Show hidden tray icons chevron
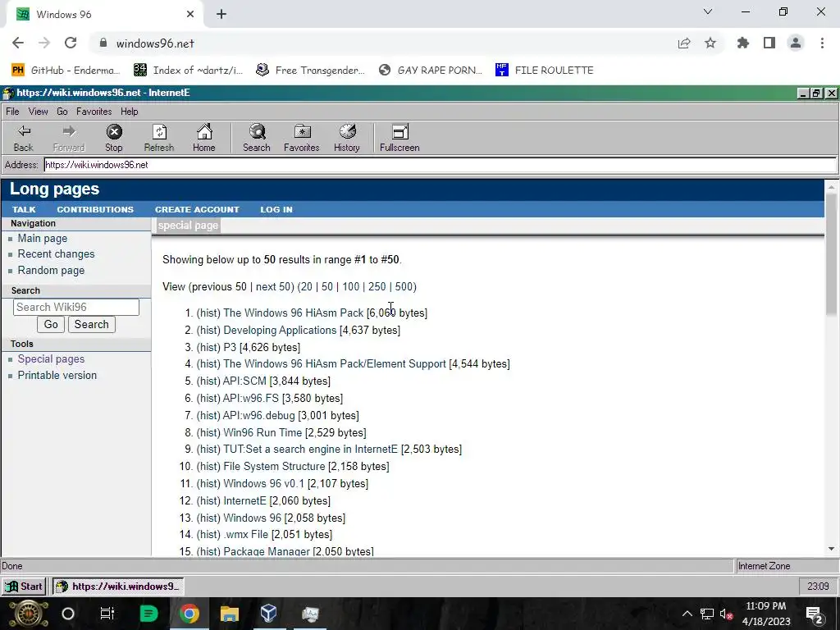Viewport: 840px width, 630px height. click(x=687, y=614)
